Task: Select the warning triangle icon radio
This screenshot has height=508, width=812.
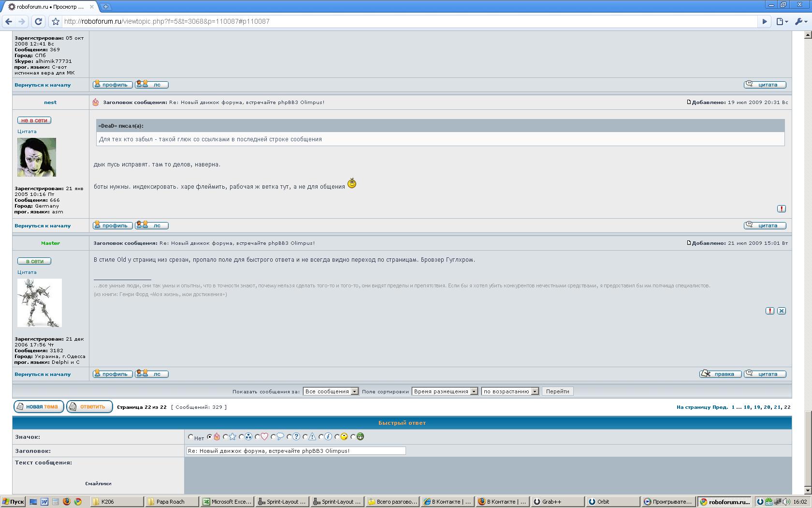Action: 305,437
